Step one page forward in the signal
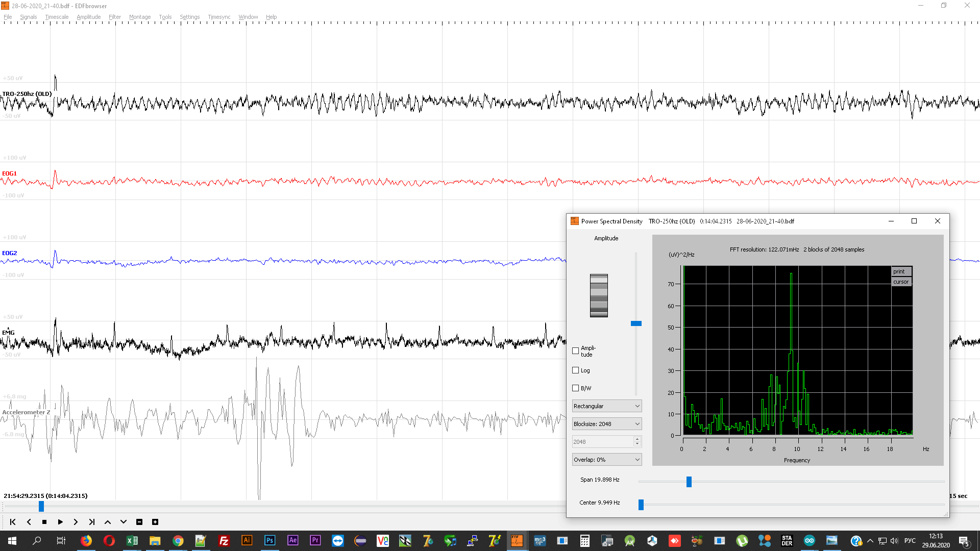 [76, 522]
